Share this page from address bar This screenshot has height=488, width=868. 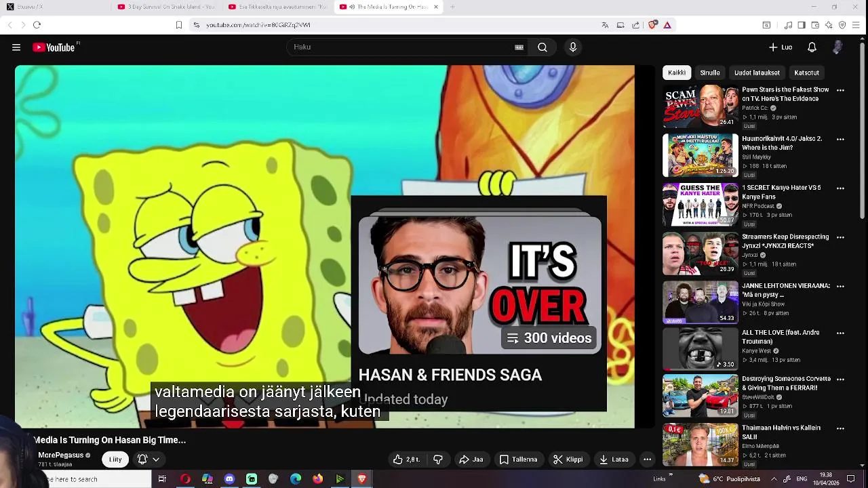(635, 25)
